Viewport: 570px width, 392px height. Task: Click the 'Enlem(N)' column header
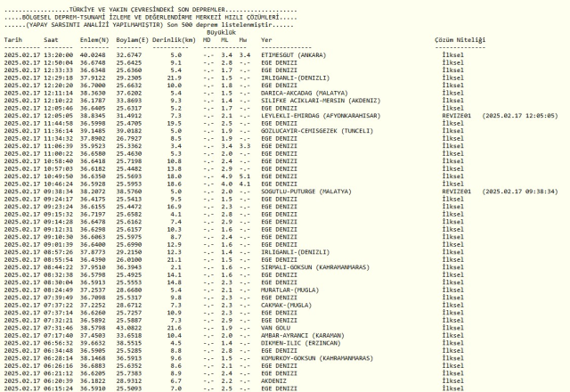coord(94,40)
